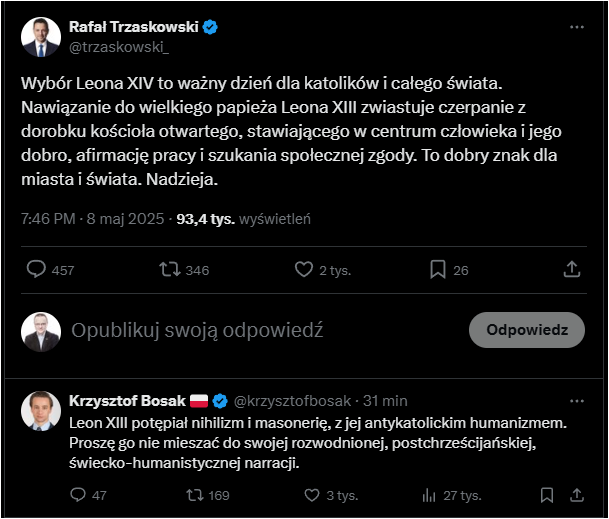
Task: Click Rafał Trzaskowski's profile avatar
Action: pyautogui.click(x=41, y=37)
